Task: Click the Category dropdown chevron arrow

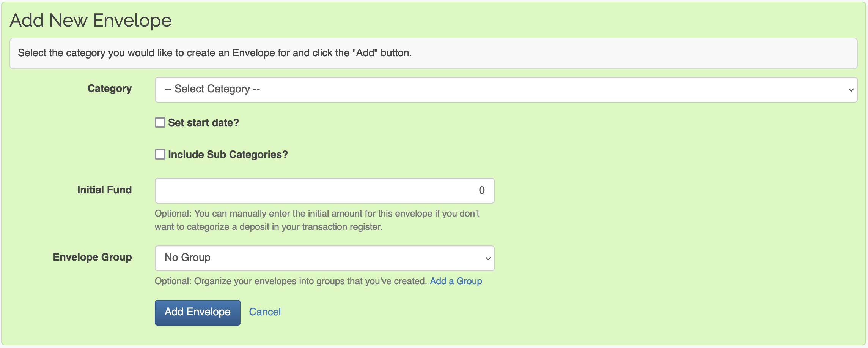Action: [851, 90]
